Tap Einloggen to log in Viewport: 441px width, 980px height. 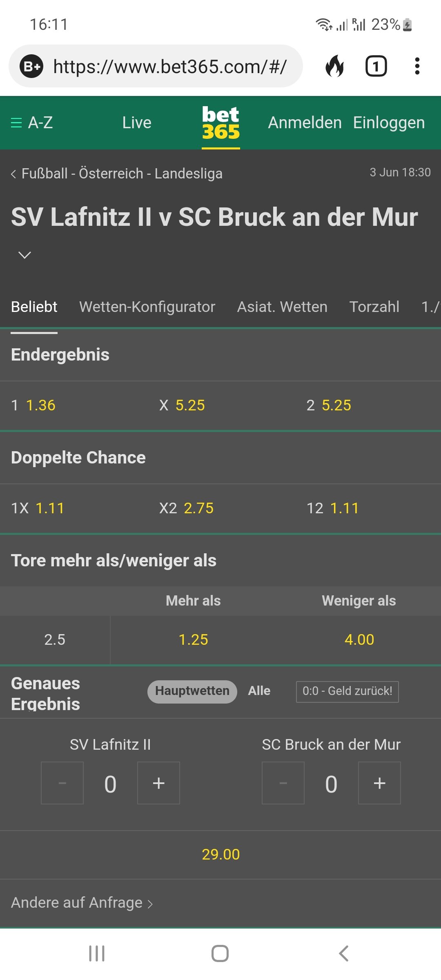(389, 122)
